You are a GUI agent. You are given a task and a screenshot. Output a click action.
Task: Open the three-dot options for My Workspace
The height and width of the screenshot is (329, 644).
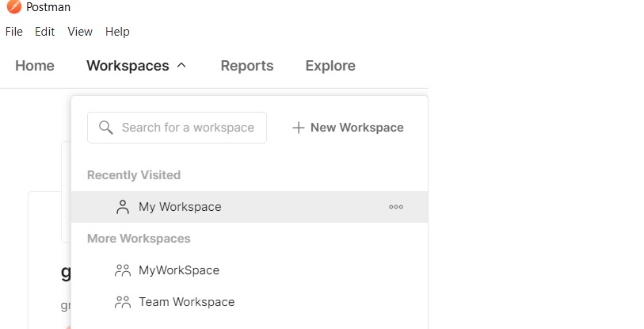pyautogui.click(x=396, y=207)
